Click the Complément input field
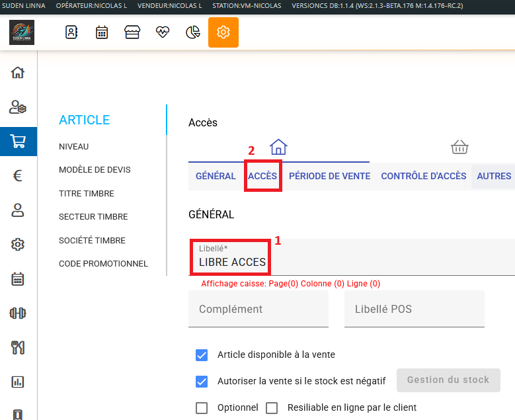Screen dimensions: 515x420 coord(258,309)
